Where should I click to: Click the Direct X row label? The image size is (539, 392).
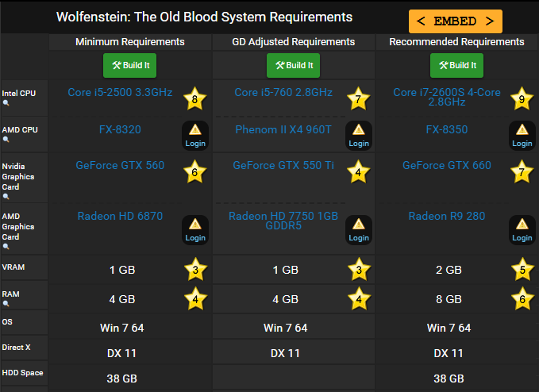point(16,348)
